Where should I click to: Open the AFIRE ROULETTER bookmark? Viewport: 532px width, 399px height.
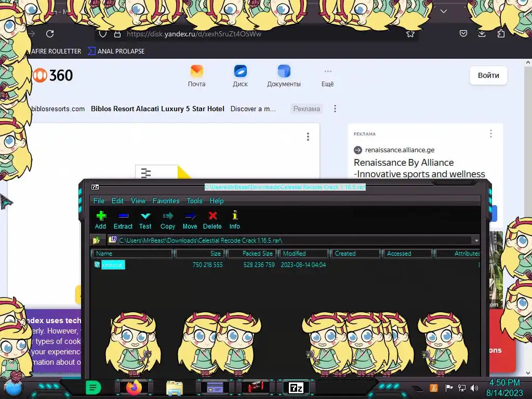[56, 51]
